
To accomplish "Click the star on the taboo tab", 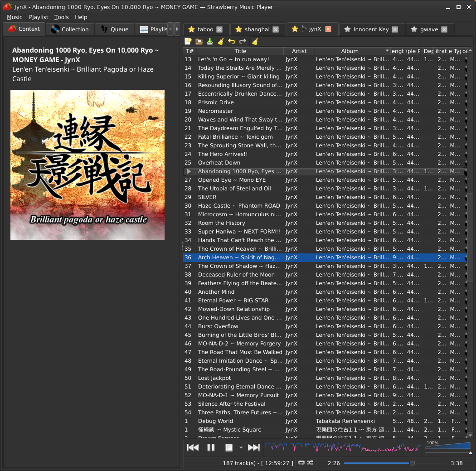I will point(191,29).
